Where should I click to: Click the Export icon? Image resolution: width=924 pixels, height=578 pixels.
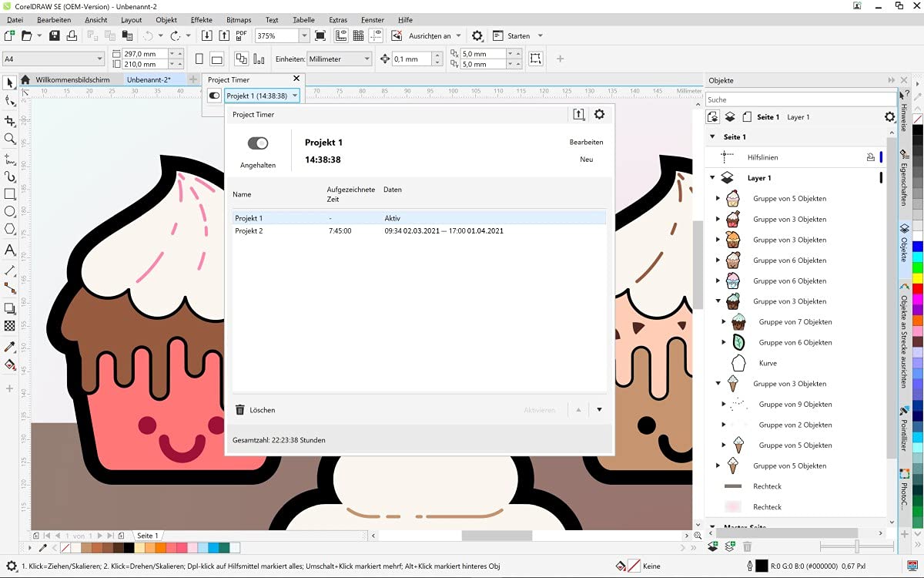pyautogui.click(x=223, y=35)
